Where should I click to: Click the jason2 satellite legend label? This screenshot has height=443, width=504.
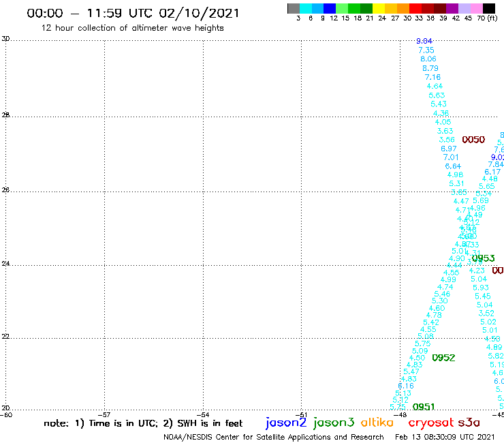click(286, 423)
